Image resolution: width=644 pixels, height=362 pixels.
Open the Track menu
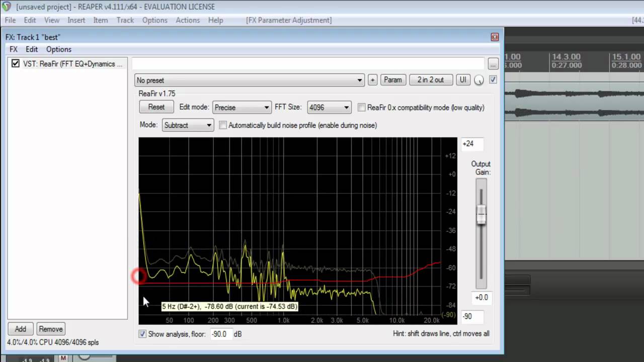tap(125, 20)
